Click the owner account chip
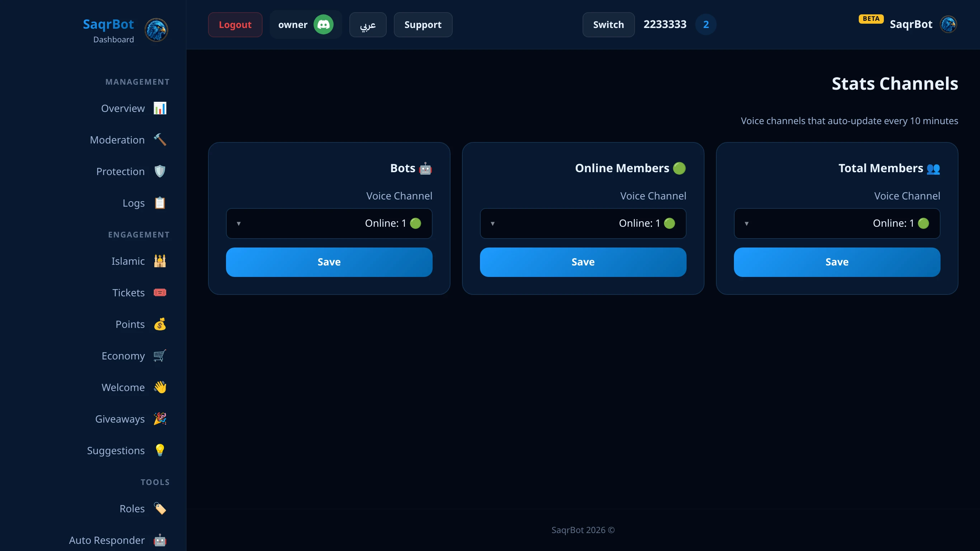The width and height of the screenshot is (980, 551). coord(306,25)
